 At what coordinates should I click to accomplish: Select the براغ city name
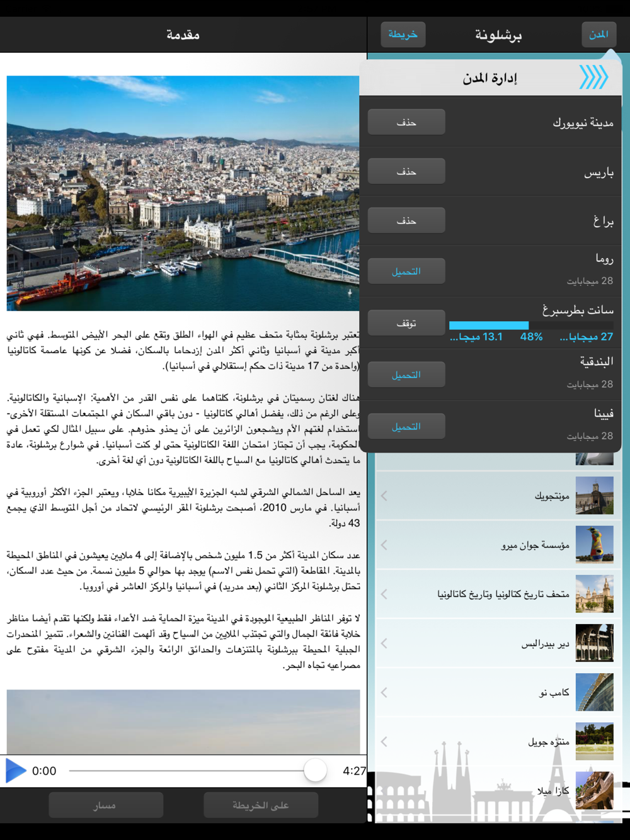pyautogui.click(x=603, y=221)
